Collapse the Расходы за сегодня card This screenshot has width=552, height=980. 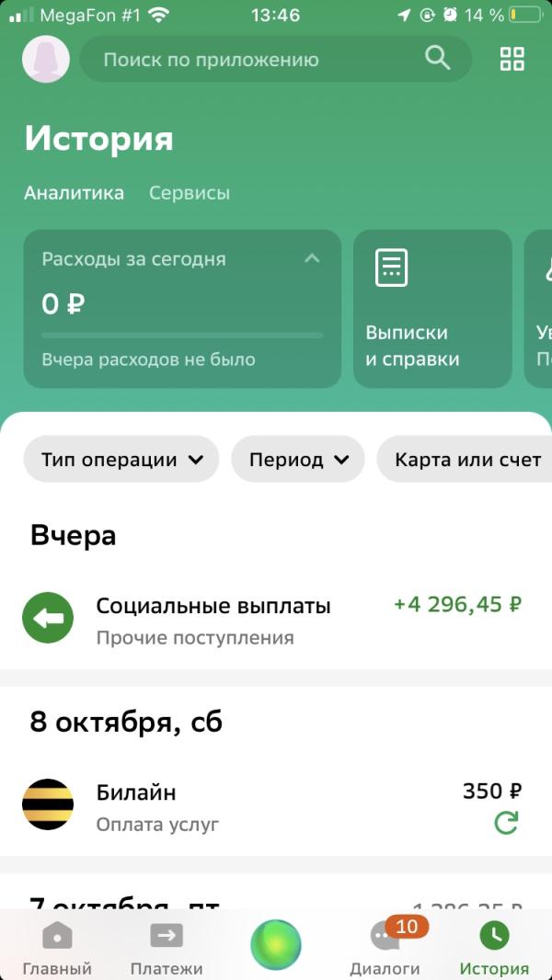(x=312, y=259)
